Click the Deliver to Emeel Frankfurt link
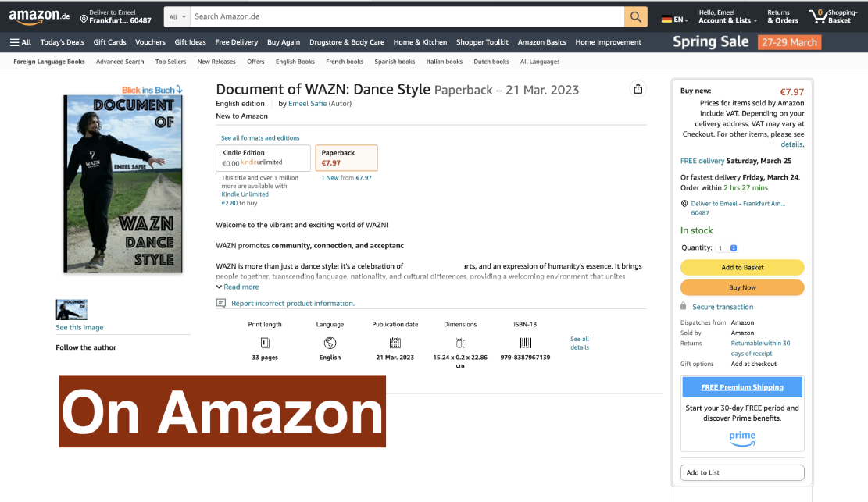Image resolution: width=868 pixels, height=502 pixels. 738,208
